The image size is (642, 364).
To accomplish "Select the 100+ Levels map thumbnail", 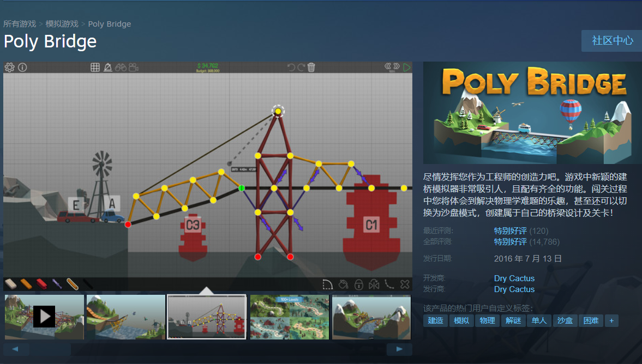I will [290, 317].
